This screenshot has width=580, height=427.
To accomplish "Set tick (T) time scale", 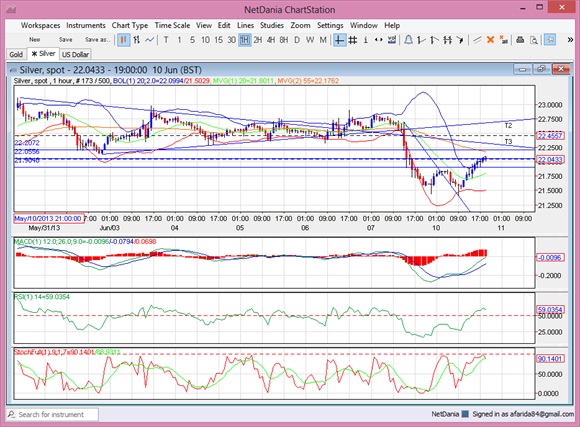I will click(166, 40).
